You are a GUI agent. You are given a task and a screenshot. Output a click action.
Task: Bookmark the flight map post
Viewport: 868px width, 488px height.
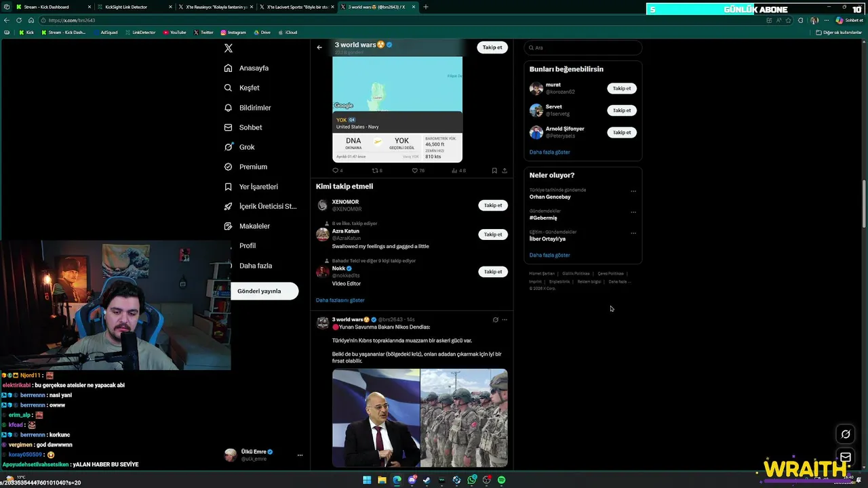494,171
